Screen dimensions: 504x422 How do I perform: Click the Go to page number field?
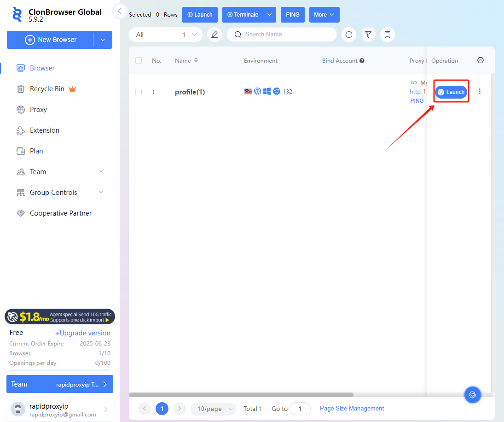tap(300, 409)
